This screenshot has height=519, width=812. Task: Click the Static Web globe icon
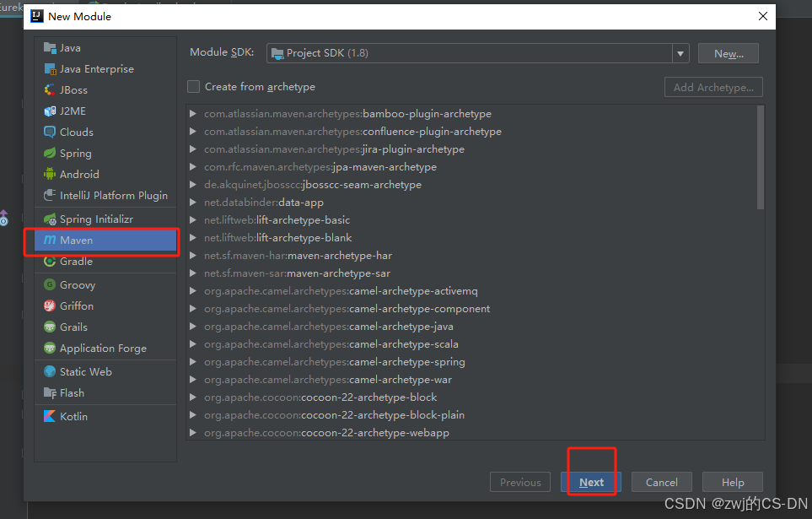coord(50,372)
